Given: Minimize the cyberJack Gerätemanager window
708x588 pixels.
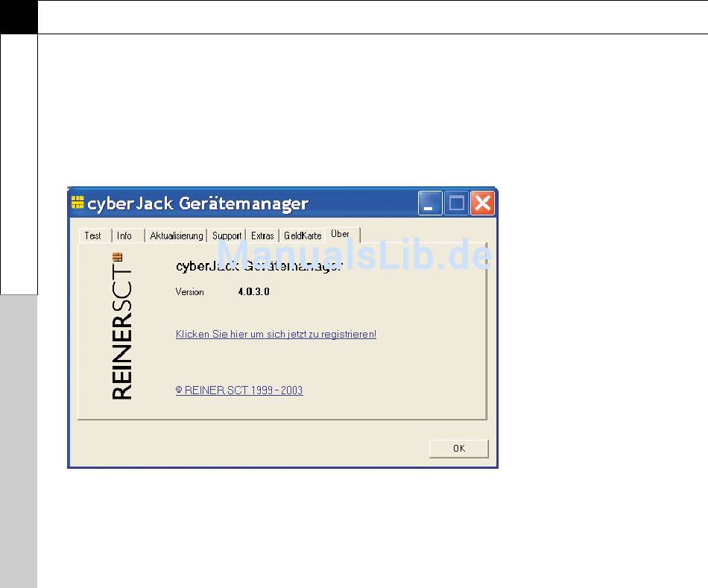Looking at the screenshot, I should 430,203.
